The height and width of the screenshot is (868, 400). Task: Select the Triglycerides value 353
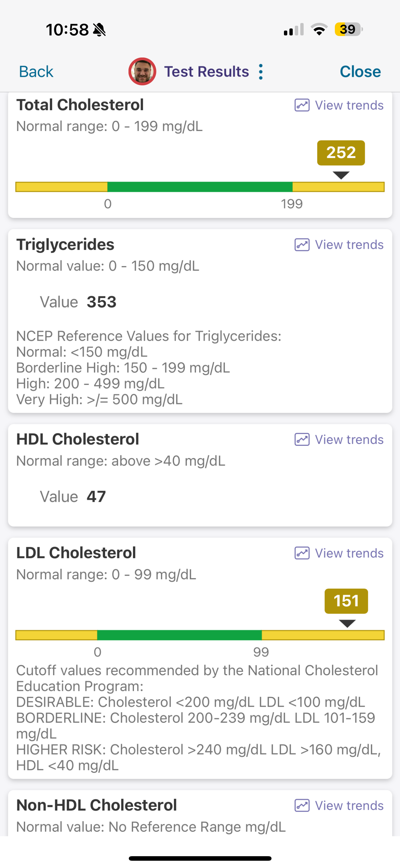[x=102, y=302]
